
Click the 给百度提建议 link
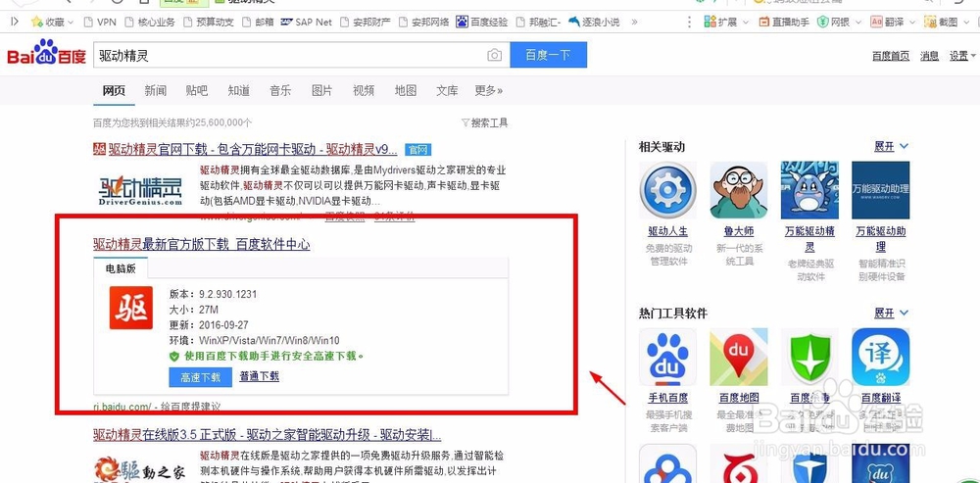[191, 407]
